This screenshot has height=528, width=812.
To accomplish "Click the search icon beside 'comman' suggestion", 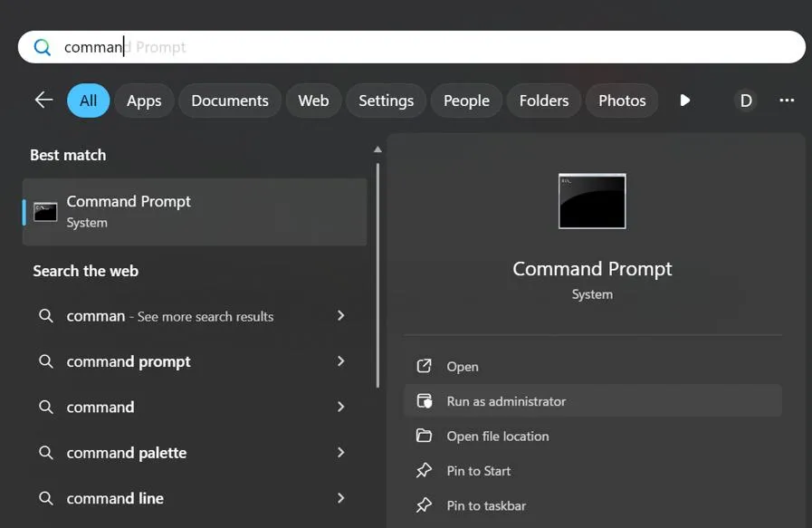I will point(46,315).
